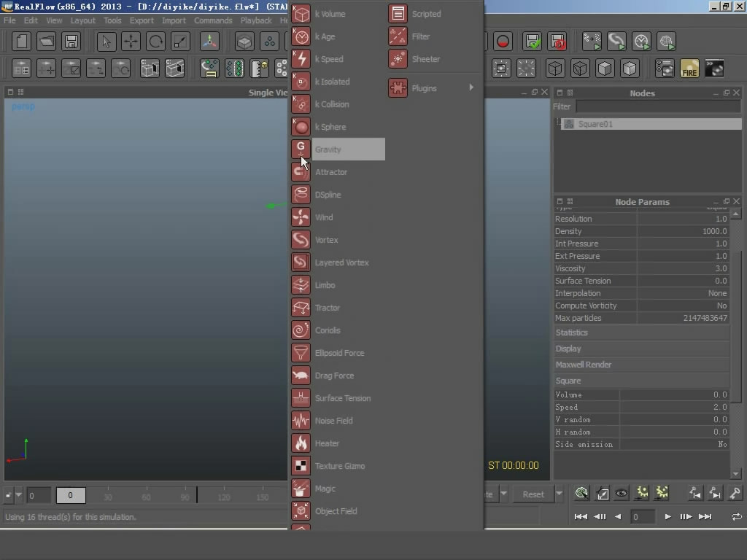Click the floppy disk with red circle icon
747x560 pixels.
pos(557,42)
